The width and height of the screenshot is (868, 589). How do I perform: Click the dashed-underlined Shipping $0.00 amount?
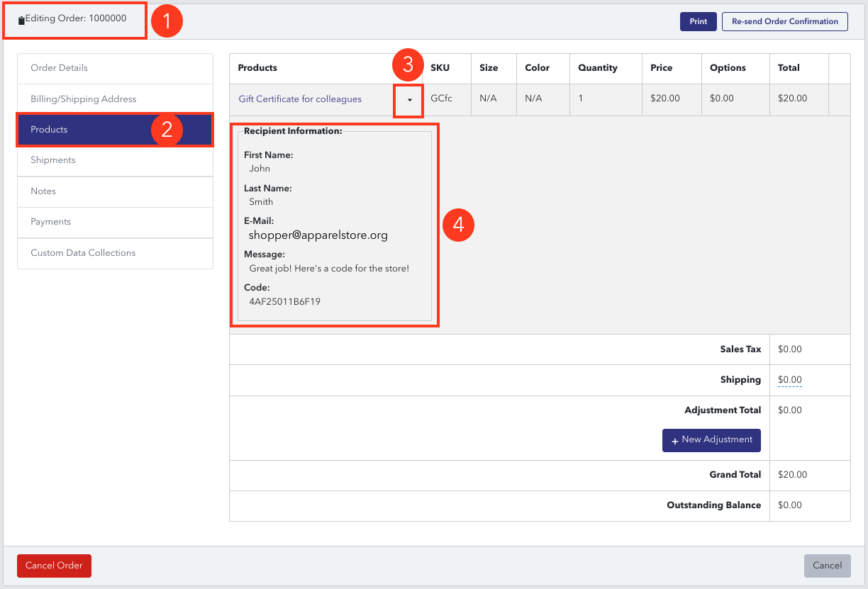790,380
